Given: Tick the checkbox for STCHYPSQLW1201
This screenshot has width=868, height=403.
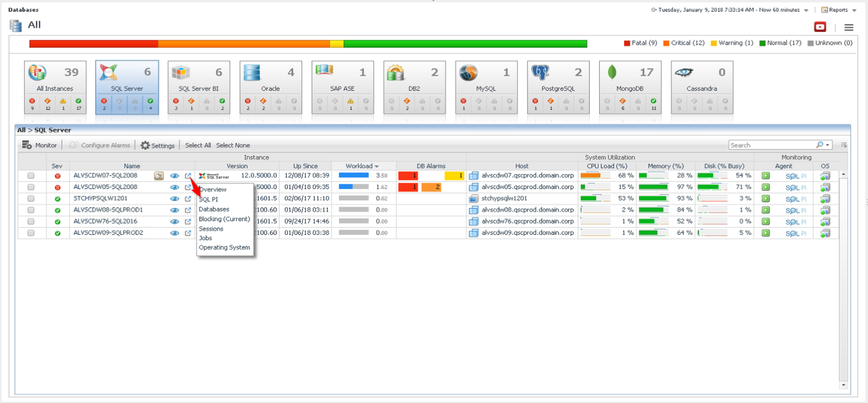Looking at the screenshot, I should 31,199.
